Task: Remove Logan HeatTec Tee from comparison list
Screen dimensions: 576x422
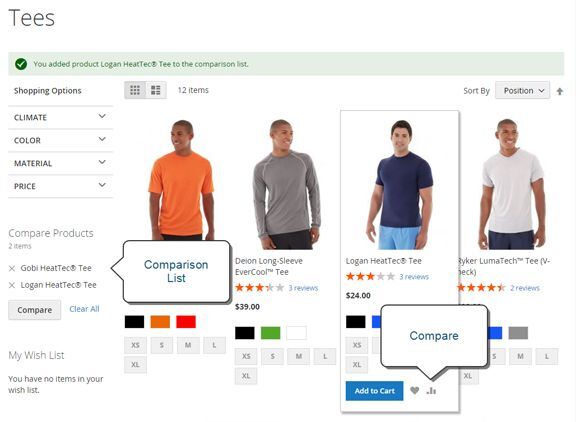Action: 12,285
